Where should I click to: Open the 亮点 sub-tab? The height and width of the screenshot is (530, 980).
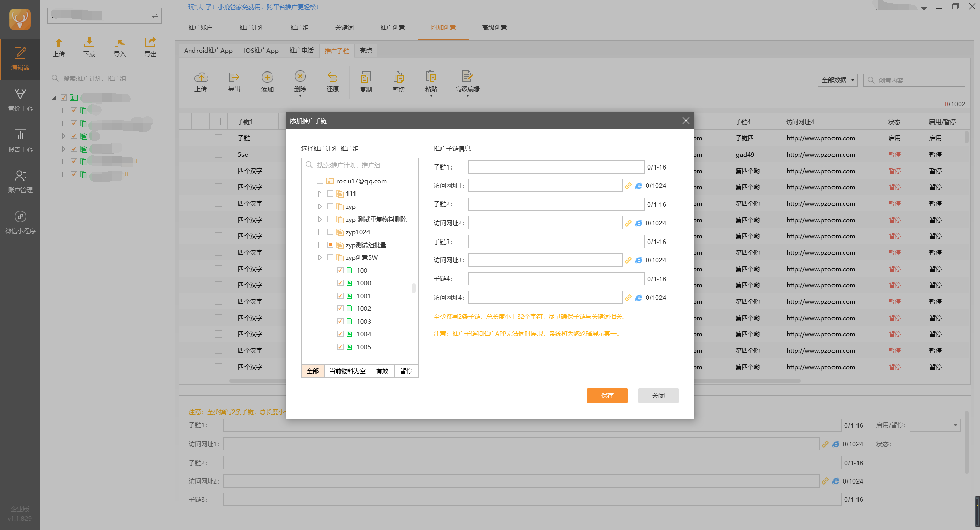coord(366,51)
